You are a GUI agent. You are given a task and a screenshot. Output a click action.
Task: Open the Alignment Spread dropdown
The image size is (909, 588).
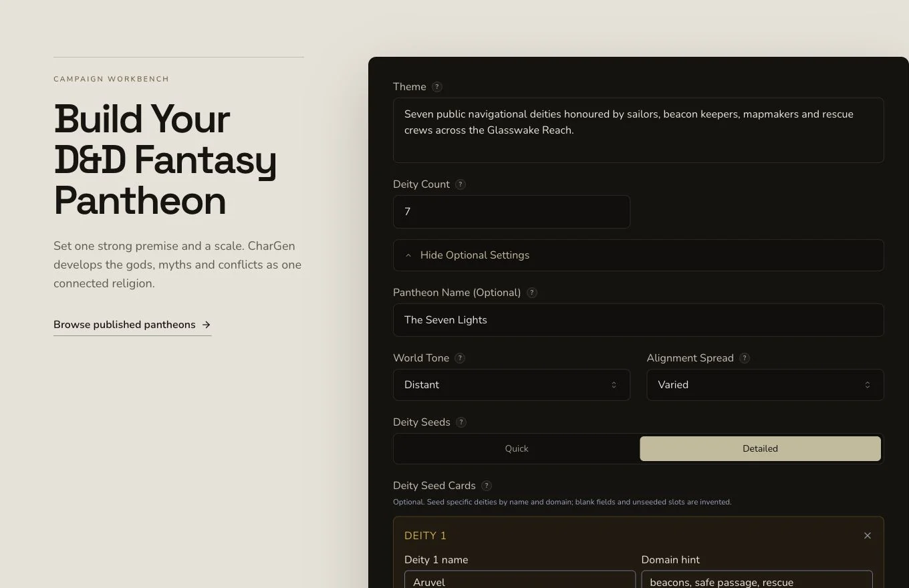click(765, 385)
